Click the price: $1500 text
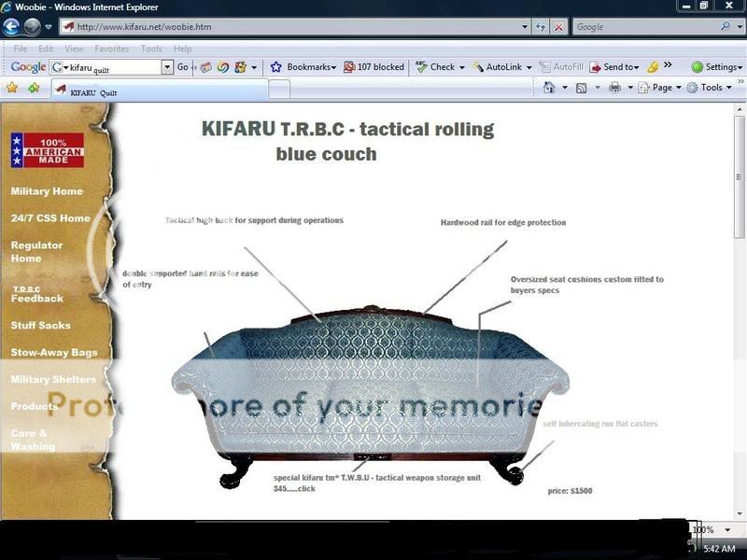Image resolution: width=747 pixels, height=560 pixels. tap(570, 491)
